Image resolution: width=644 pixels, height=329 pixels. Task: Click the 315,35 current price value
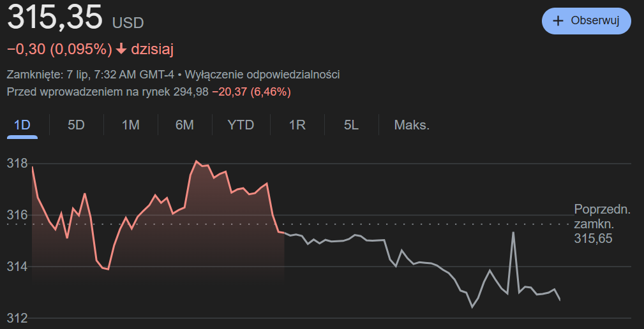55,17
